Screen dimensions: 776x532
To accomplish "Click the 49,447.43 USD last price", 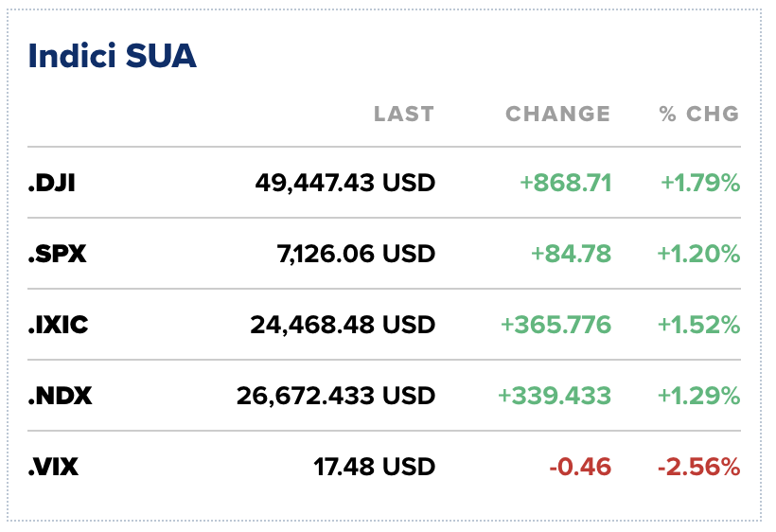I will pyautogui.click(x=344, y=183).
